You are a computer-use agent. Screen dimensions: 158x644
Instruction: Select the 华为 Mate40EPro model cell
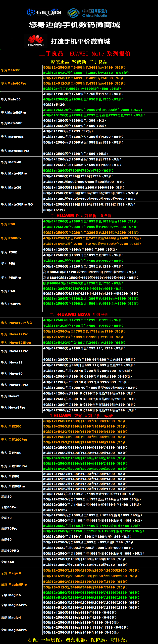(21, 151)
